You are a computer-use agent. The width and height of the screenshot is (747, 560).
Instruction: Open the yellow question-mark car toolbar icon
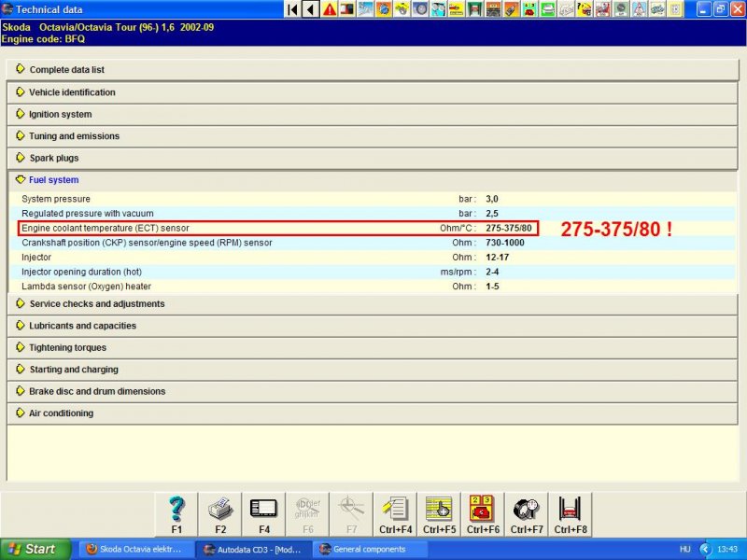(x=585, y=9)
